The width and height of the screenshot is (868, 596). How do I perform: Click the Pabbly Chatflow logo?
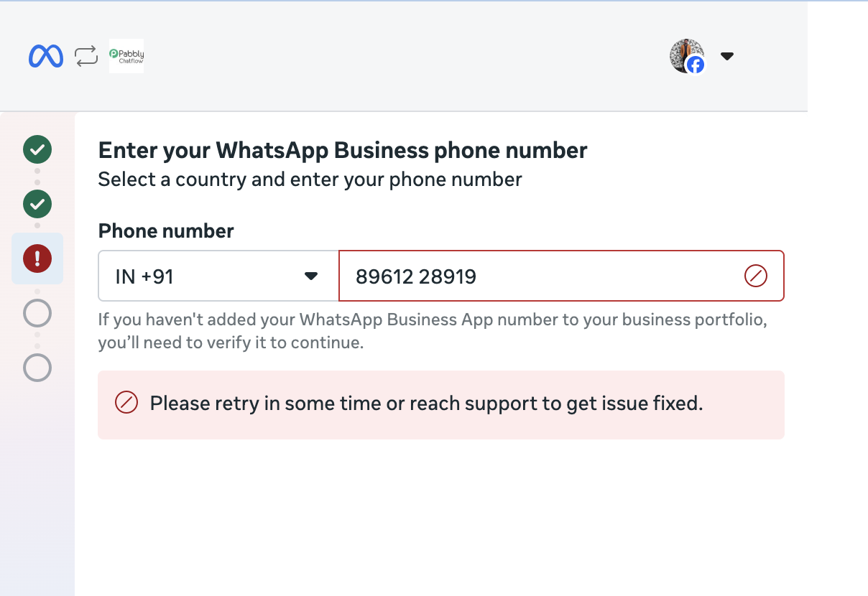pyautogui.click(x=126, y=56)
